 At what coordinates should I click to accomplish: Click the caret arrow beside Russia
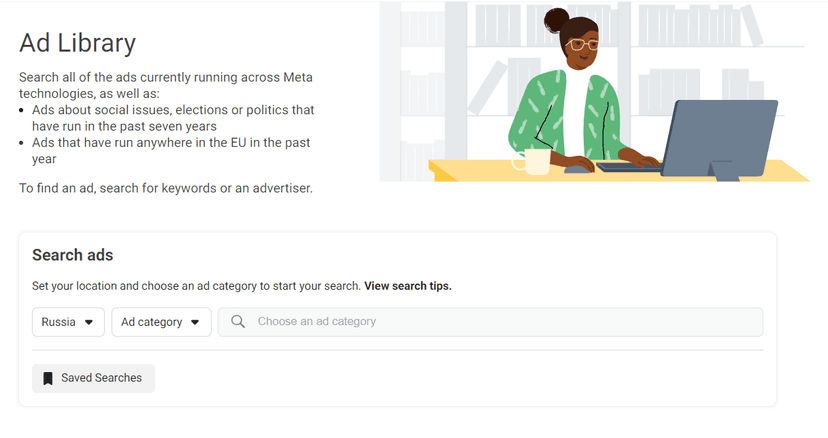[x=89, y=322]
